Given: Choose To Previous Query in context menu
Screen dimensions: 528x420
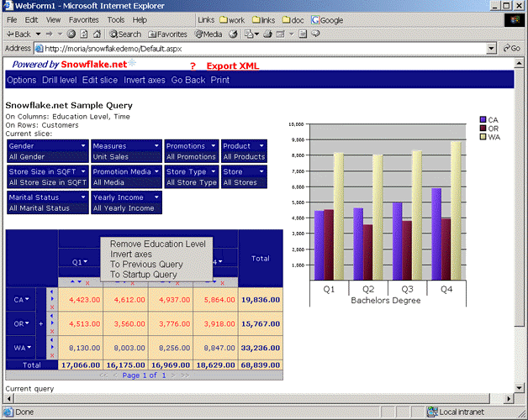Looking at the screenshot, I should click(146, 265).
